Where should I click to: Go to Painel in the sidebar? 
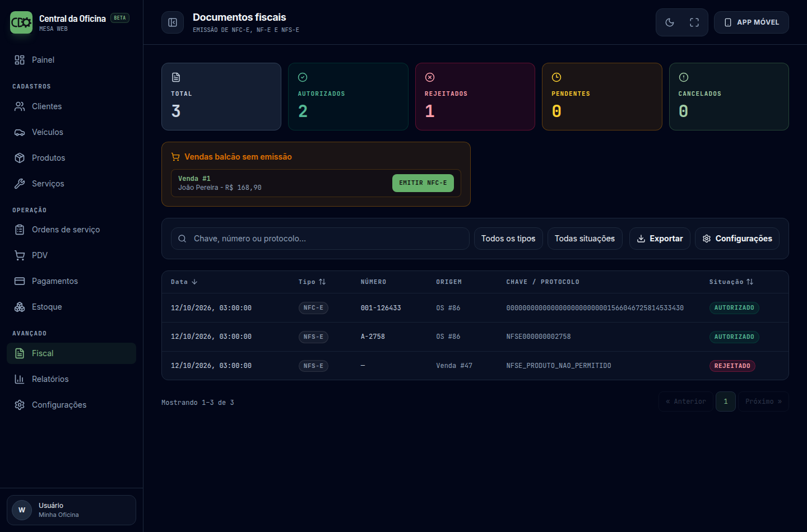coord(71,60)
